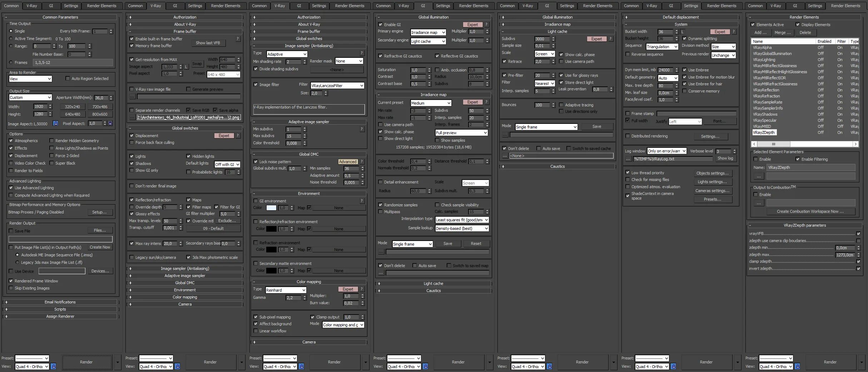Uncheck Elements Active
868x372 pixels.
[753, 25]
